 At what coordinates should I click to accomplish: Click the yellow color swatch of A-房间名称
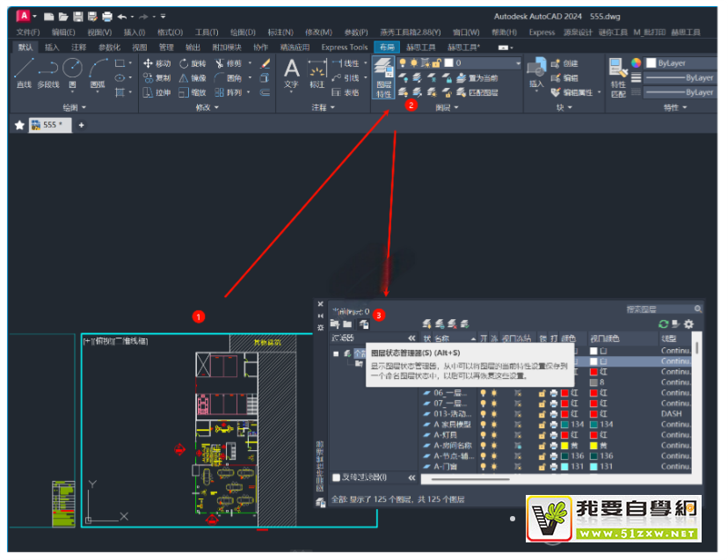[564, 446]
